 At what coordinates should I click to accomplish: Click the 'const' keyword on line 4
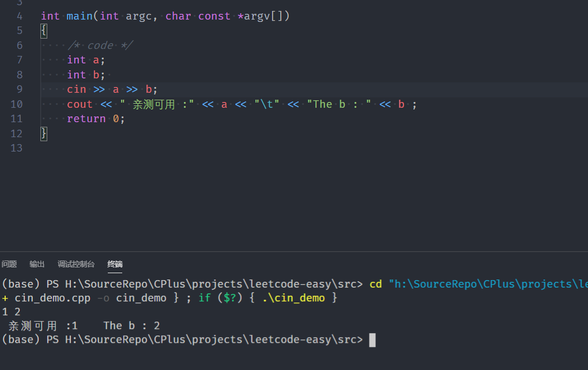pos(214,16)
